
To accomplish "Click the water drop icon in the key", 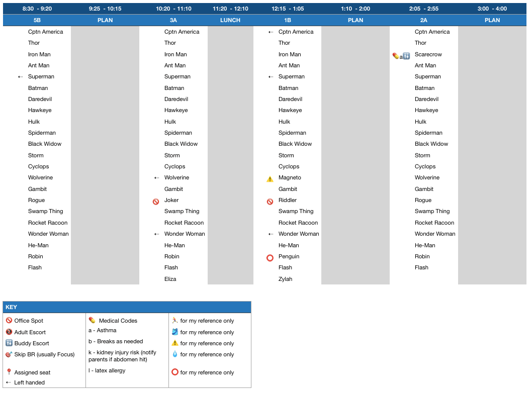I will click(174, 354).
